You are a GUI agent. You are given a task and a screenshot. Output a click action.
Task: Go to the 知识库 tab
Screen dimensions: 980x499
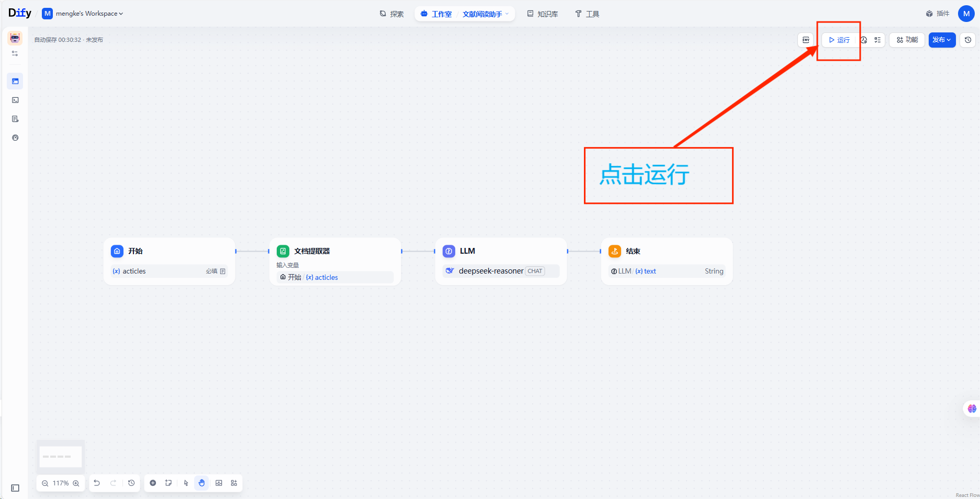(543, 14)
